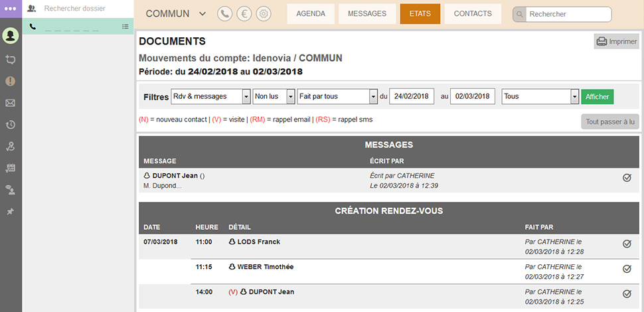Click the start date field 24/02/2018
This screenshot has height=312, width=644.
pyautogui.click(x=412, y=96)
